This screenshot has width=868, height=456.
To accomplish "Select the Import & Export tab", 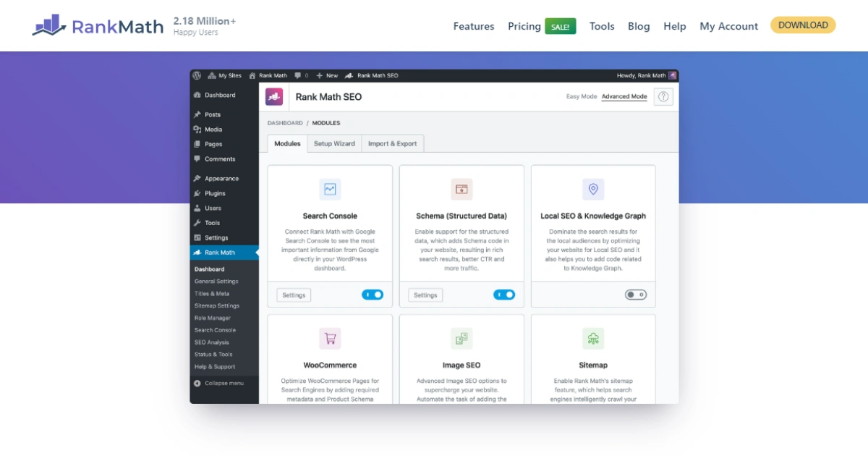I will (x=392, y=143).
